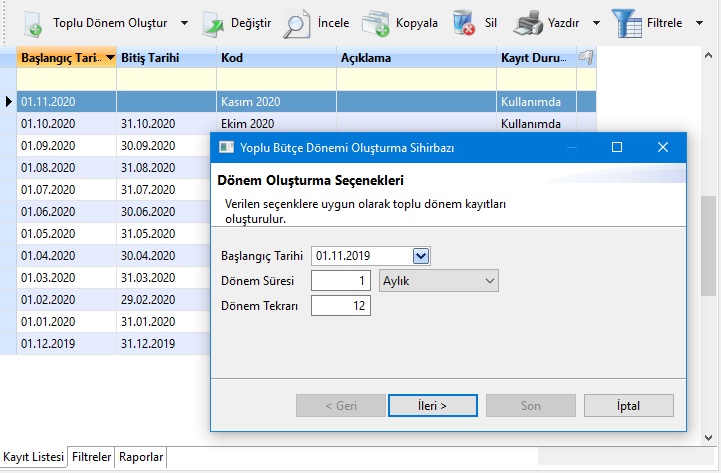
Task: Click the Yazdır printer icon
Action: [x=528, y=22]
